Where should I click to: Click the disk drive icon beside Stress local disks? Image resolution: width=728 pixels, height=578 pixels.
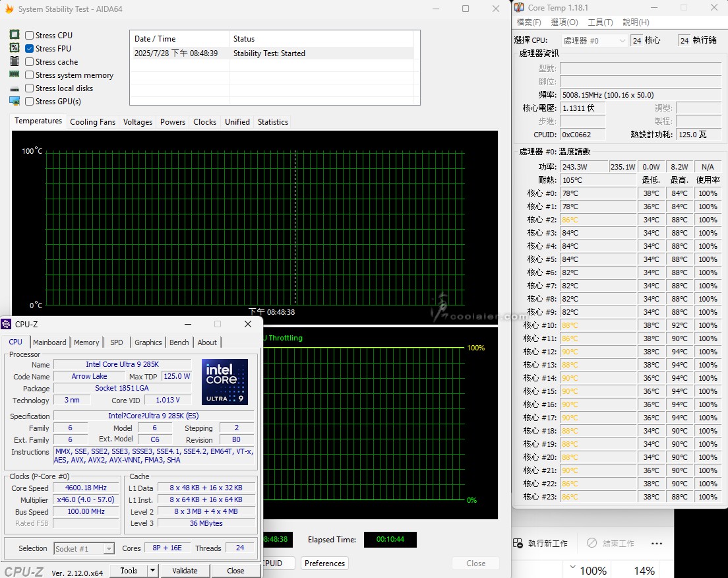(15, 88)
